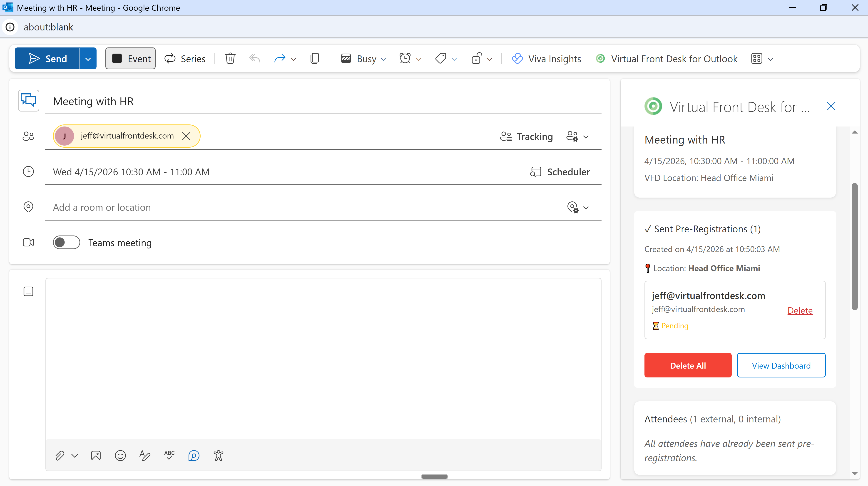
Task: Click the Reply all arrows icon
Action: [x=255, y=59]
